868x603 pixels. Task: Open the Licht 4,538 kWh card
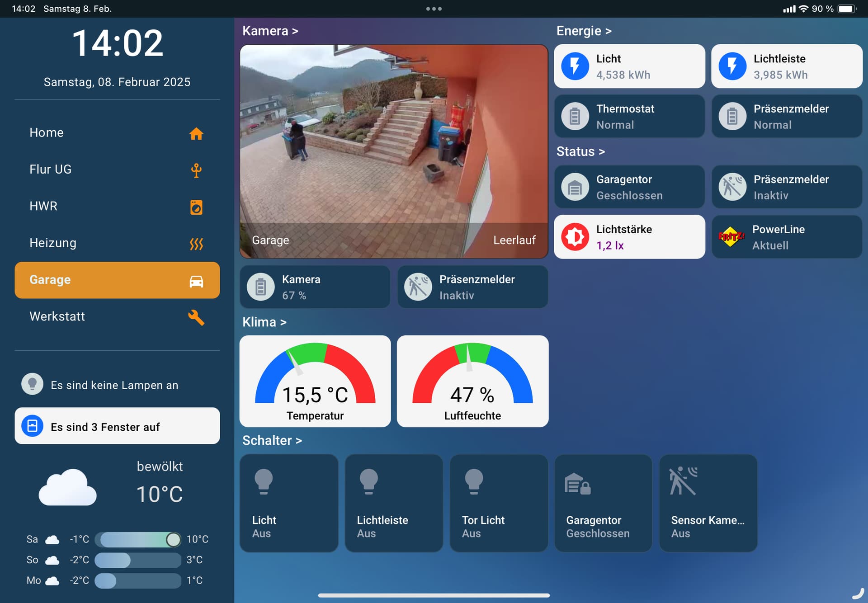pos(629,66)
